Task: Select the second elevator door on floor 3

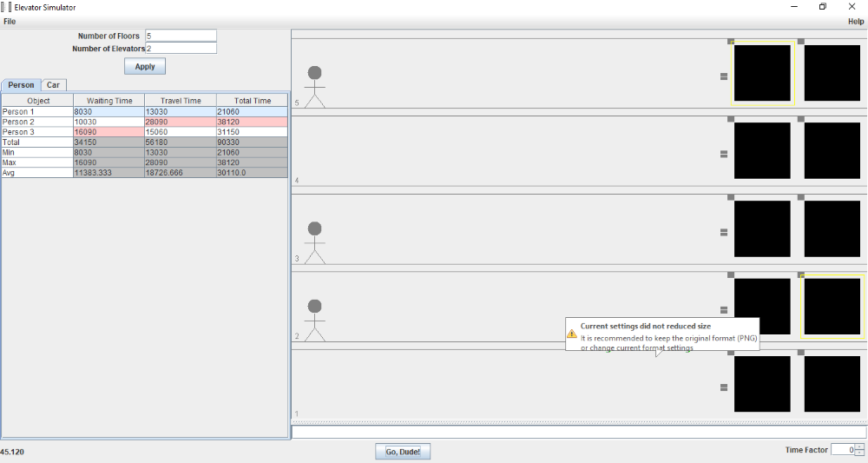Action: [x=832, y=228]
